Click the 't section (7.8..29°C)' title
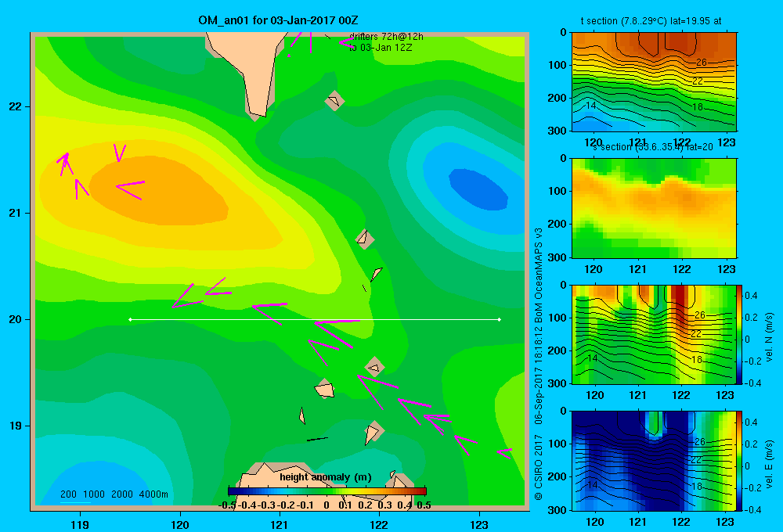Viewport: 783px width, 532px height. click(x=651, y=21)
